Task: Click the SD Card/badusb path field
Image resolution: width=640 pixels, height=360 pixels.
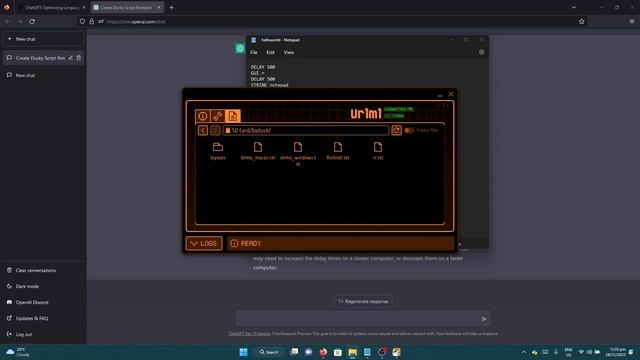Action: coord(306,130)
